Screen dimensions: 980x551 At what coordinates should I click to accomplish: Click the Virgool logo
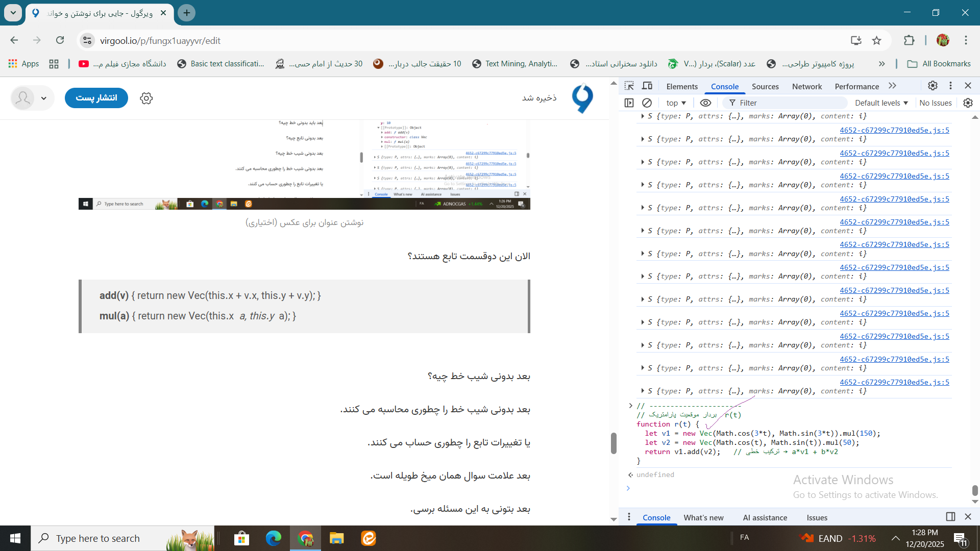pyautogui.click(x=583, y=98)
